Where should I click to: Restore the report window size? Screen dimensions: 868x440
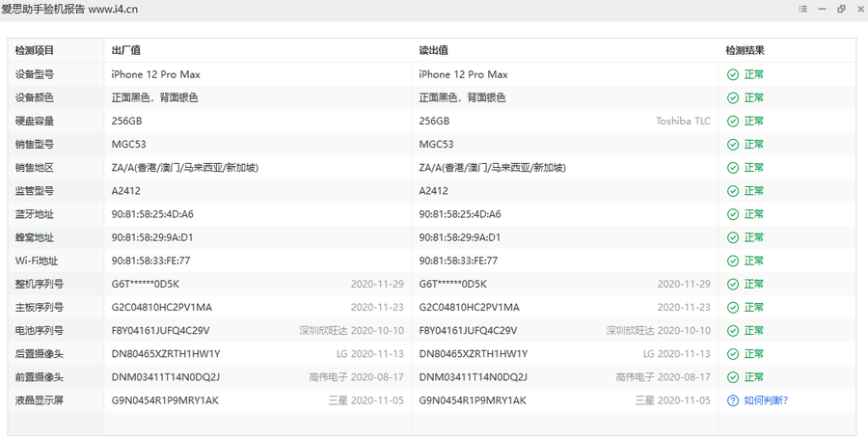pos(841,9)
